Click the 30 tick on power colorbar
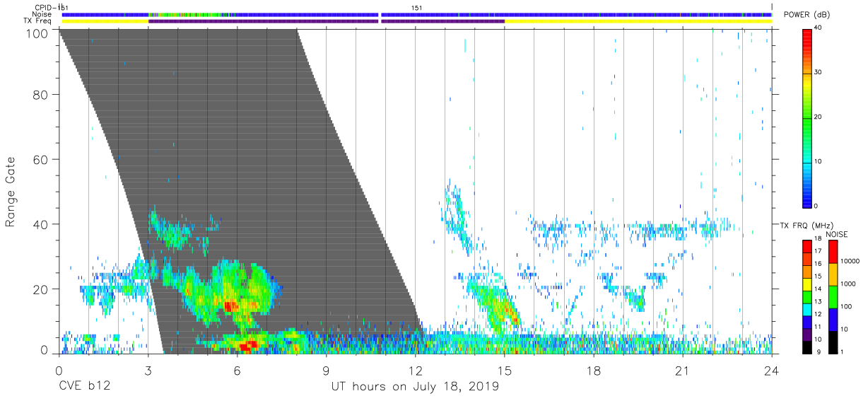The image size is (868, 401). coord(819,73)
